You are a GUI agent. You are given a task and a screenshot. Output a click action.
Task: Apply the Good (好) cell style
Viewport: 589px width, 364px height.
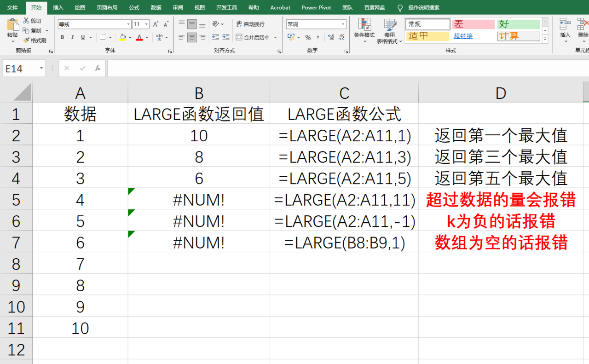click(x=519, y=24)
